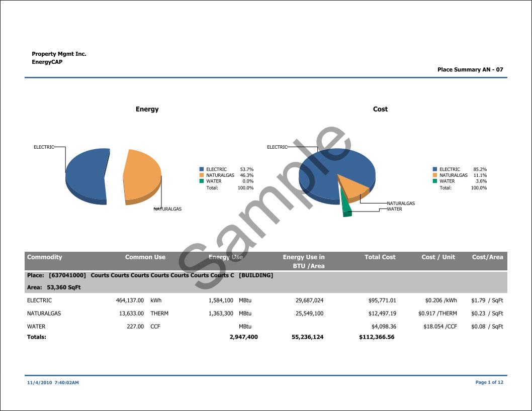The width and height of the screenshot is (532, 411).
Task: Click the Cost/Area column header
Action: tap(487, 257)
